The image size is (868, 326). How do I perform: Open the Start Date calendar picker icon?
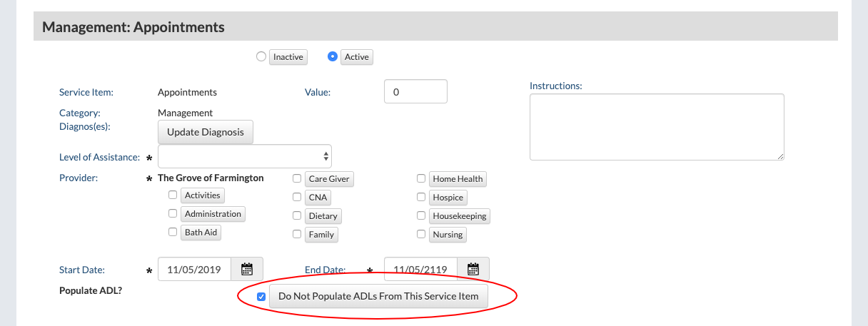click(x=247, y=269)
